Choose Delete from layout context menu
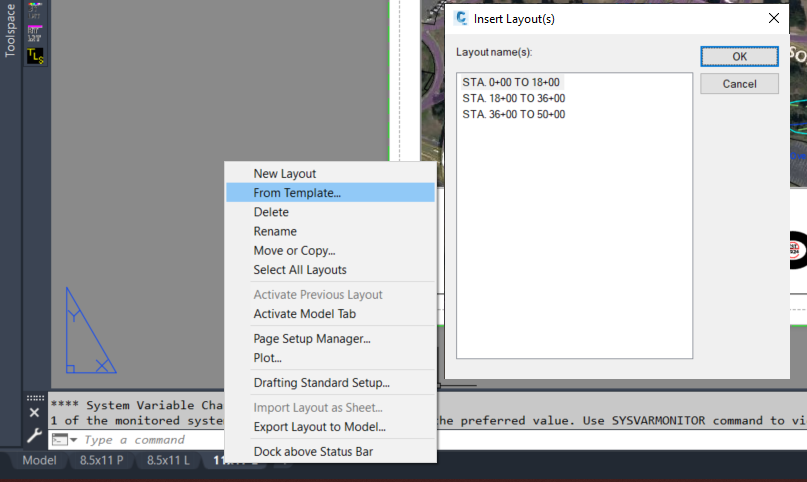807x482 pixels. pos(330,212)
